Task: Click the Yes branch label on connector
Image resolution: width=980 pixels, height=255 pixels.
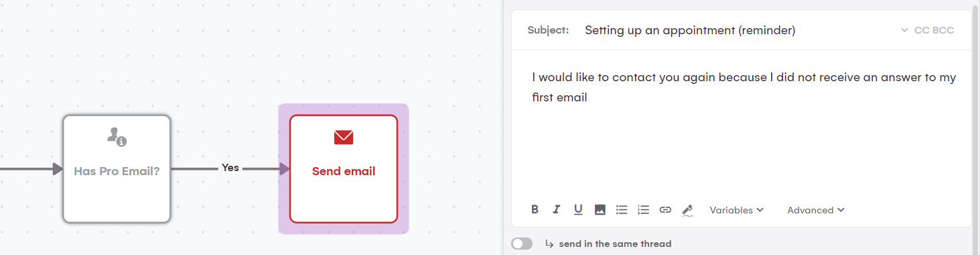Action: tap(230, 168)
